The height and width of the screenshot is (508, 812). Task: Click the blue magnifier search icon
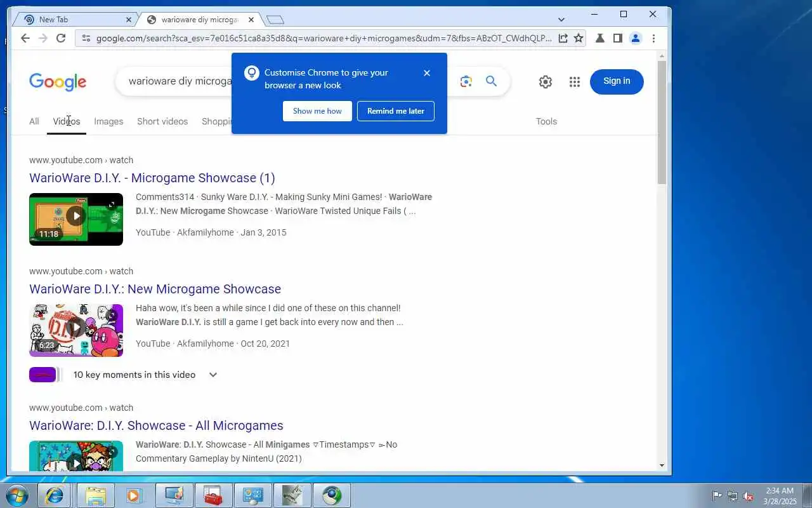pyautogui.click(x=491, y=81)
